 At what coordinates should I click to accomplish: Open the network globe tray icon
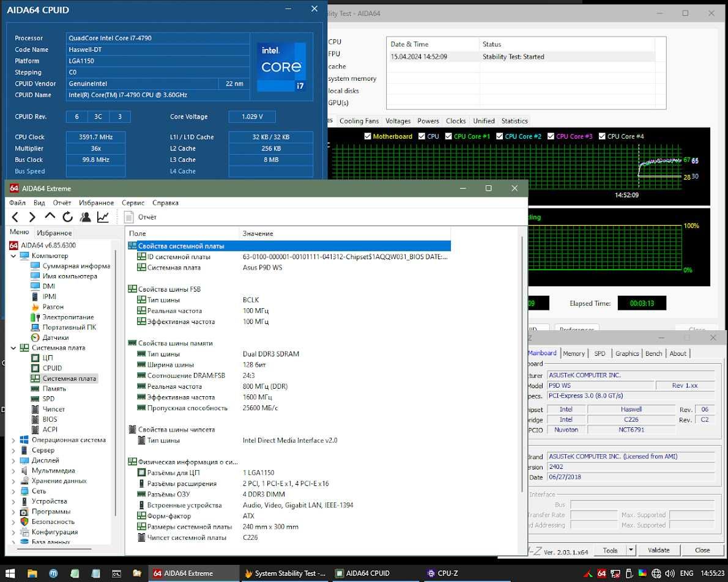[x=656, y=573]
